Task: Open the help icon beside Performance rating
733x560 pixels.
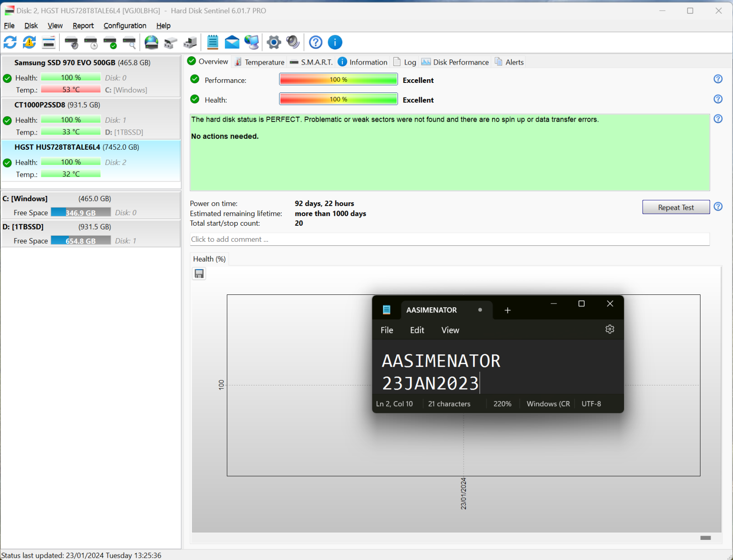Action: click(x=718, y=79)
